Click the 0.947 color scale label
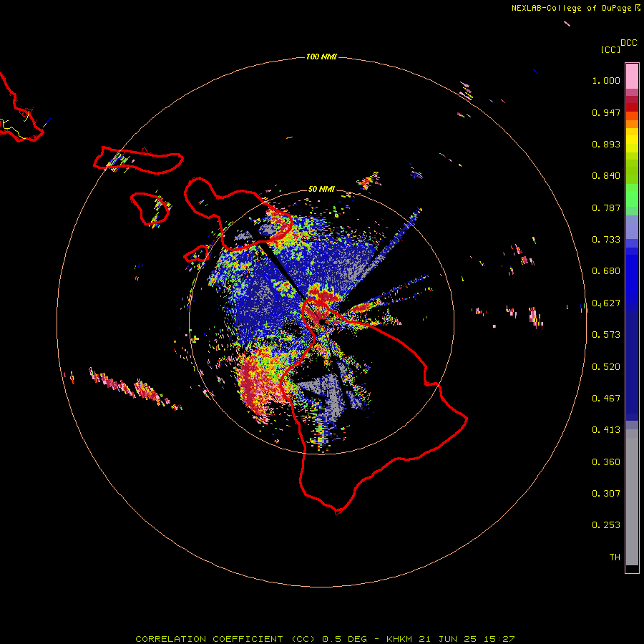The image size is (644, 644). coord(606,112)
